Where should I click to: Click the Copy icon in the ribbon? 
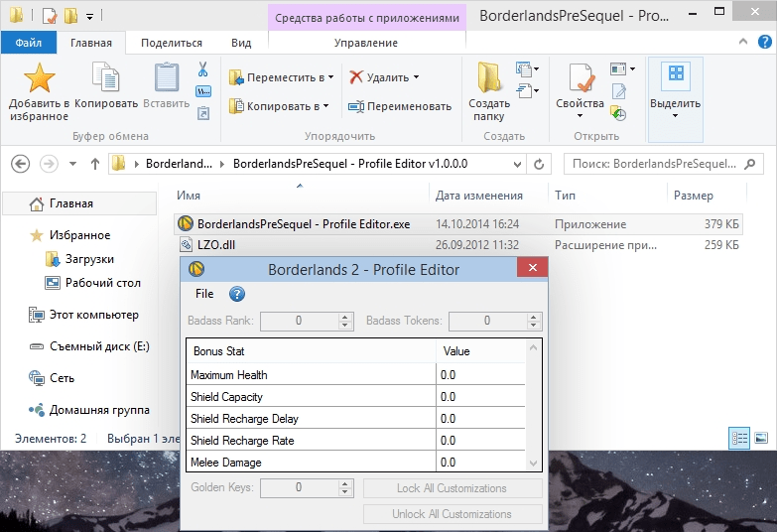104,79
